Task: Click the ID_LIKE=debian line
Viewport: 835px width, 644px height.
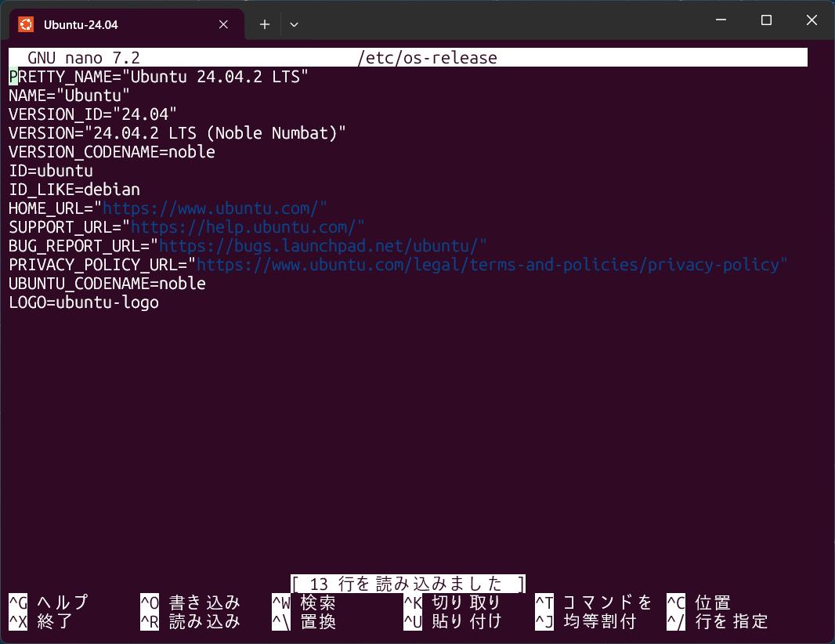Action: (74, 190)
